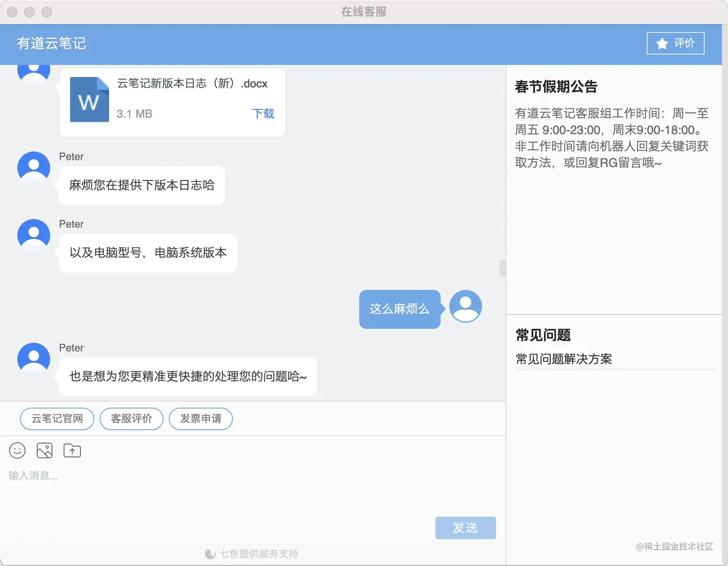728x566 pixels.
Task: Click the 春节假期公告 heading
Action: 556,87
